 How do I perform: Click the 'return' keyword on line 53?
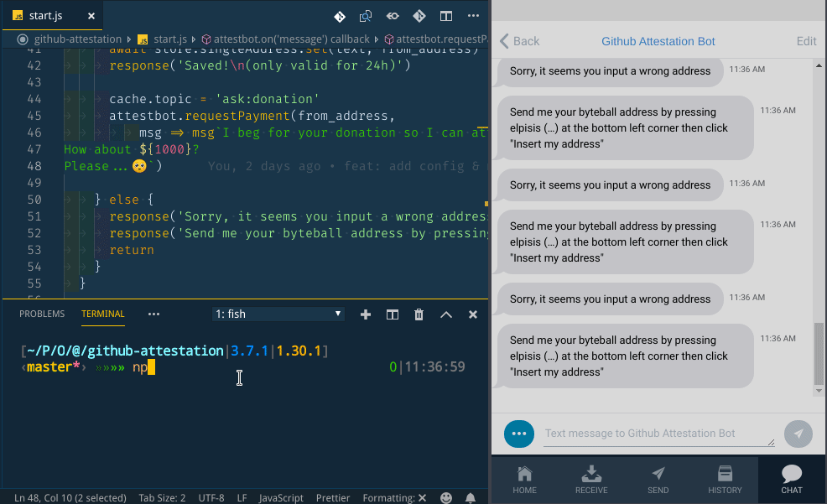click(132, 250)
